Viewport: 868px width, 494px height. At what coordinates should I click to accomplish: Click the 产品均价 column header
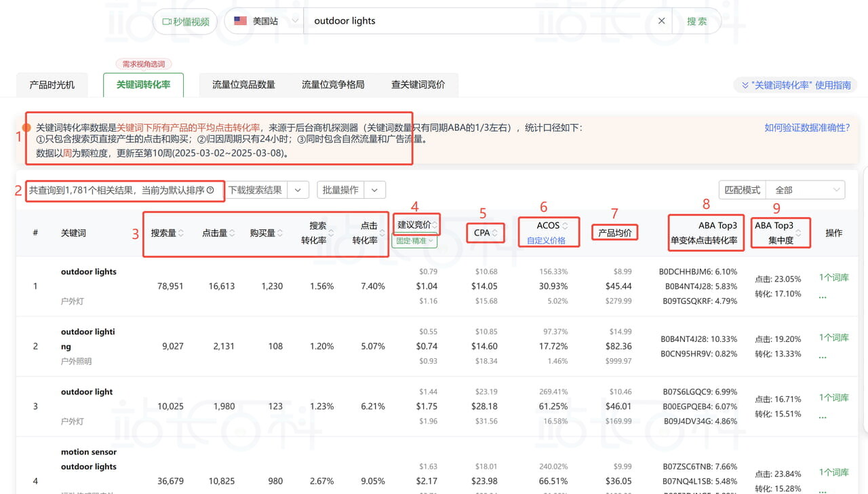pos(614,233)
